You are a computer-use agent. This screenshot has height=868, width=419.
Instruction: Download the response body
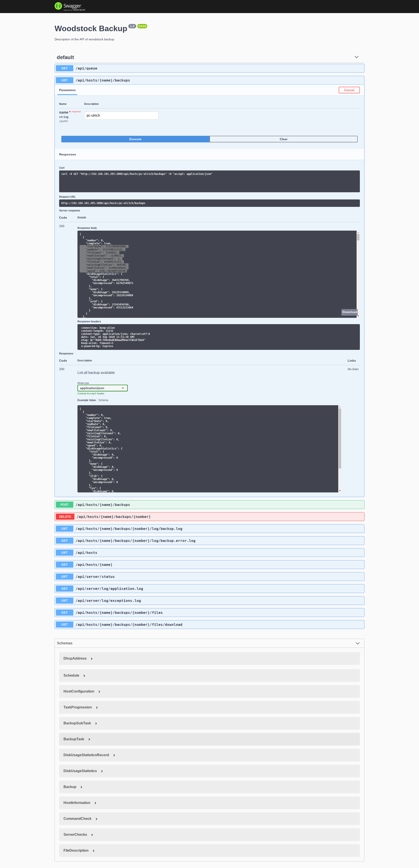pos(350,312)
